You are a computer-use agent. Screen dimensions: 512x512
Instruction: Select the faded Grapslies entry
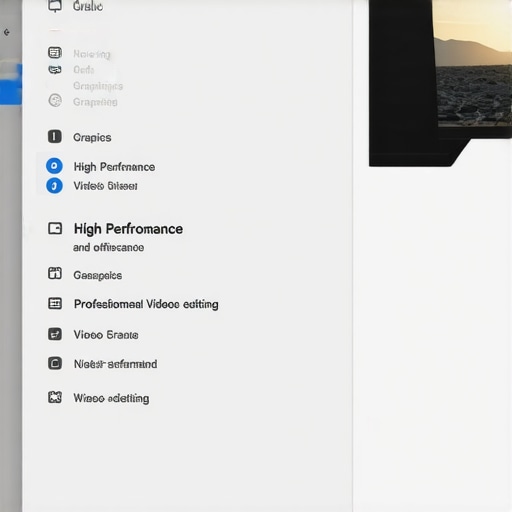click(95, 102)
